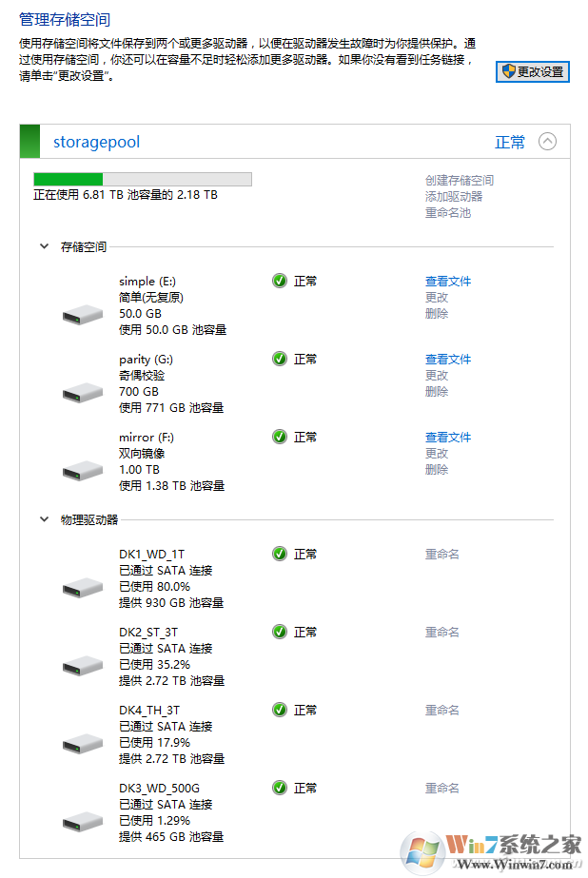Collapse the 物理驱动器 section
The width and height of the screenshot is (588, 878).
tap(44, 519)
